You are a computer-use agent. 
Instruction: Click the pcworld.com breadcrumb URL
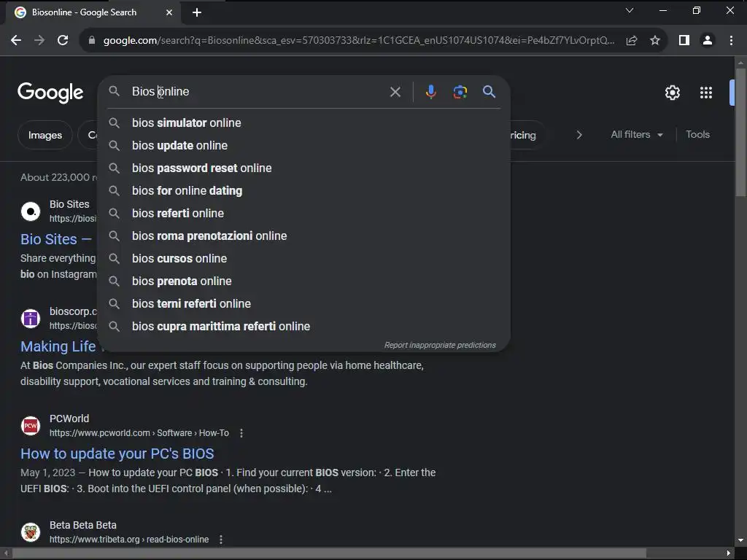(139, 433)
